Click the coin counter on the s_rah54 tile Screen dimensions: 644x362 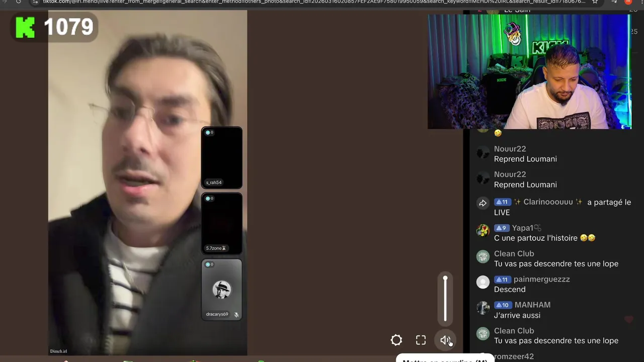click(x=209, y=133)
